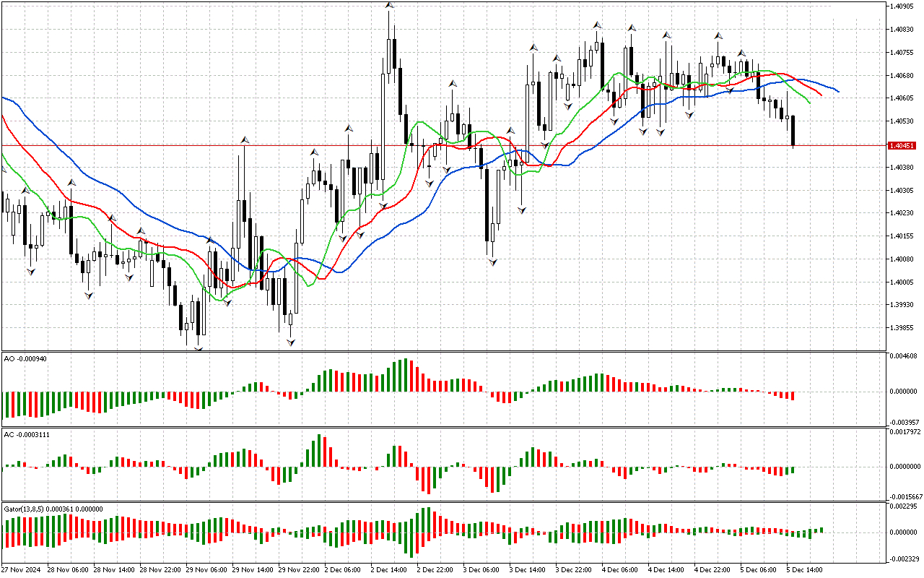Select the 29 Nov 14:00 time label

[253, 570]
